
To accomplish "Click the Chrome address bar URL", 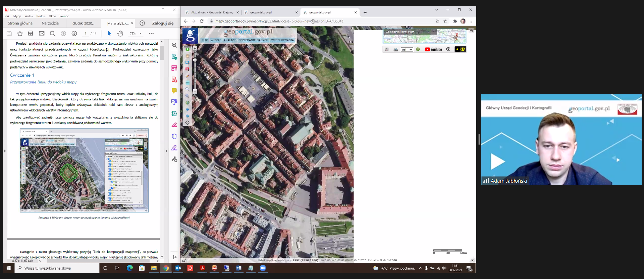I will (279, 21).
